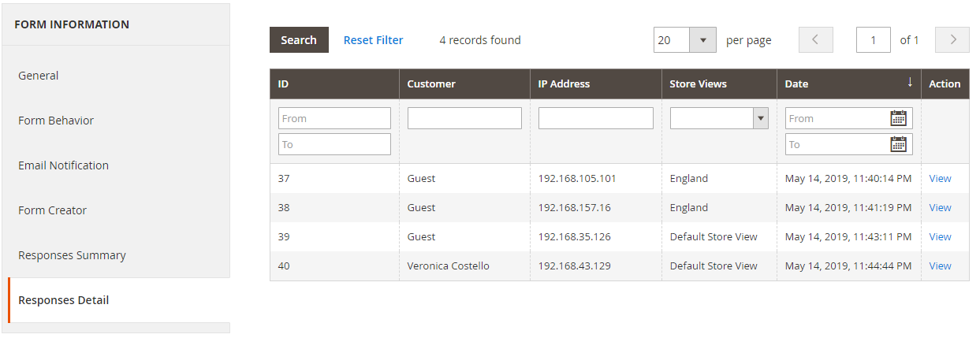Toggle sort arrow in Date column header
This screenshot has height=338, width=980.
click(909, 83)
